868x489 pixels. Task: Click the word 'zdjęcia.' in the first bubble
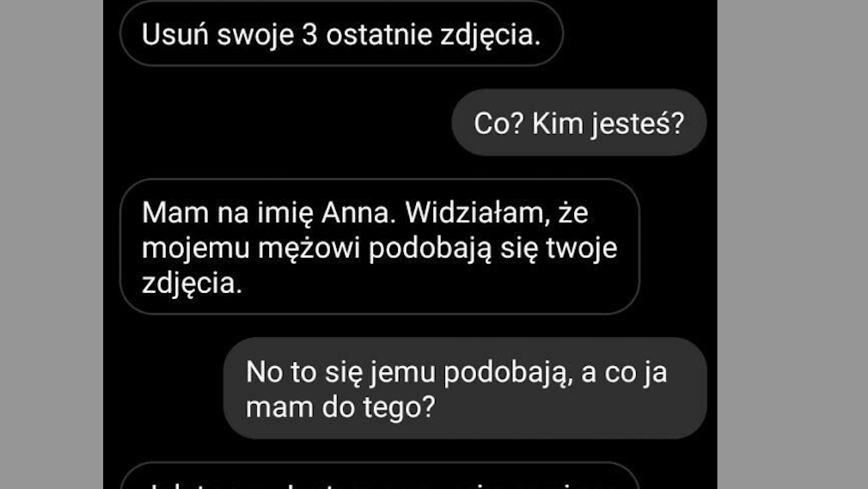491,36
